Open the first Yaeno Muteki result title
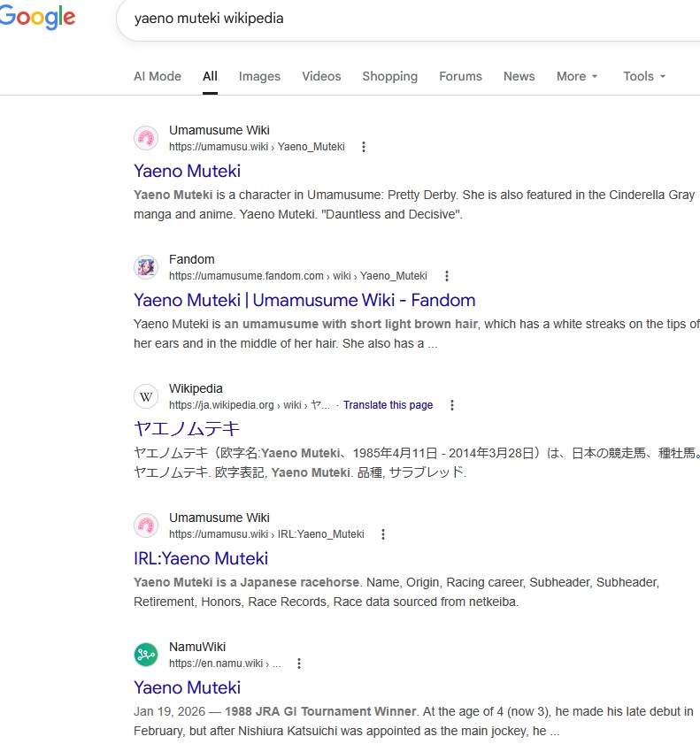 [x=187, y=172]
